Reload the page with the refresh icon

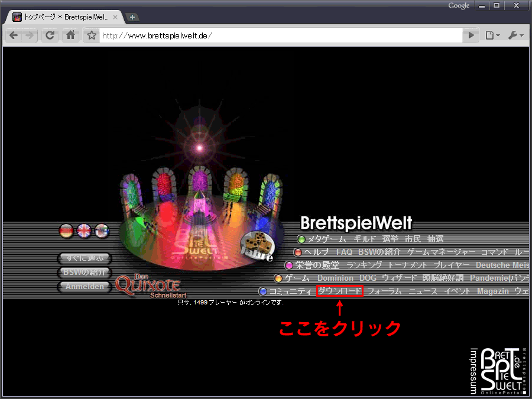[50, 35]
